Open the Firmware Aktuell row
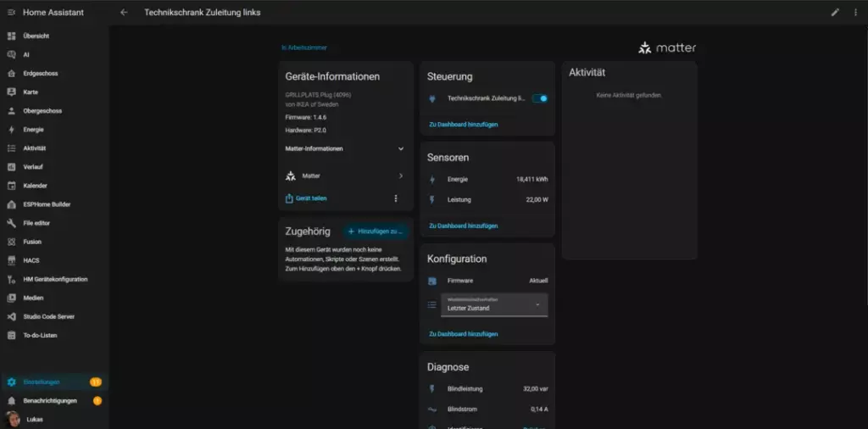868x429 pixels. tap(487, 281)
